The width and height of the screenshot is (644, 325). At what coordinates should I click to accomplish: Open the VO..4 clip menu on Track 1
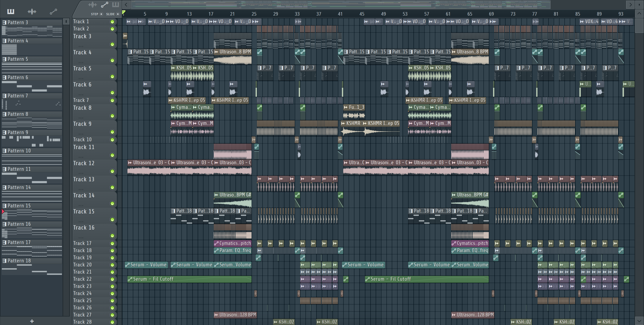(x=604, y=22)
